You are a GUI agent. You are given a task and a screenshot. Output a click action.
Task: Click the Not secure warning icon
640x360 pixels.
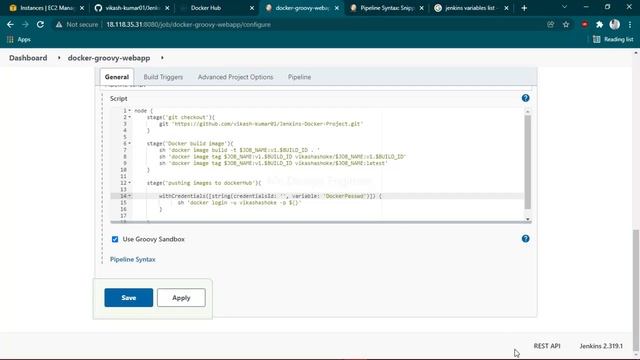59,24
